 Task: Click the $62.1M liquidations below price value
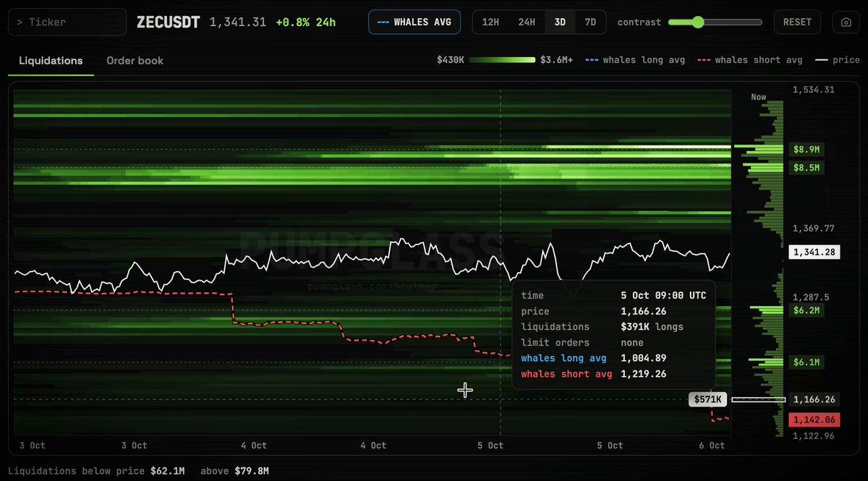pyautogui.click(x=168, y=471)
